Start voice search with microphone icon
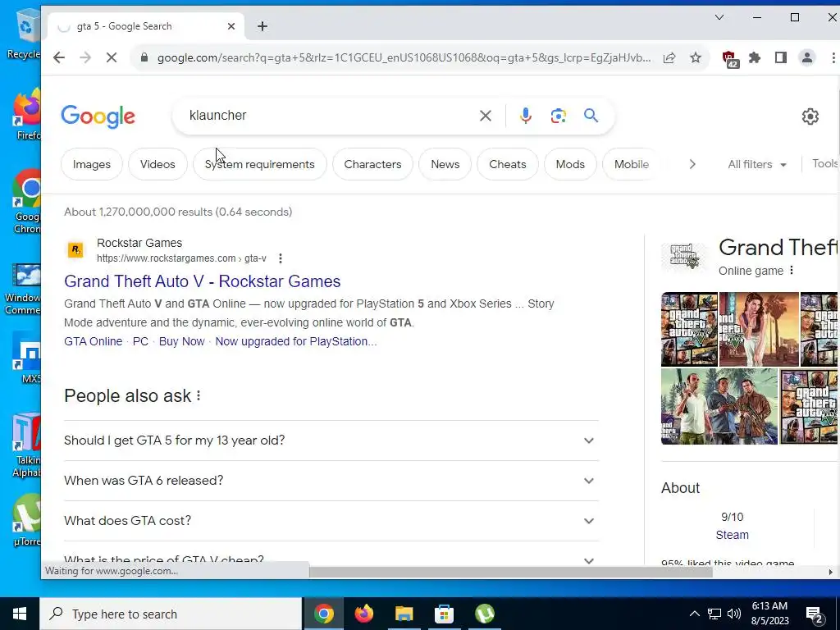This screenshot has height=630, width=840. click(x=526, y=116)
